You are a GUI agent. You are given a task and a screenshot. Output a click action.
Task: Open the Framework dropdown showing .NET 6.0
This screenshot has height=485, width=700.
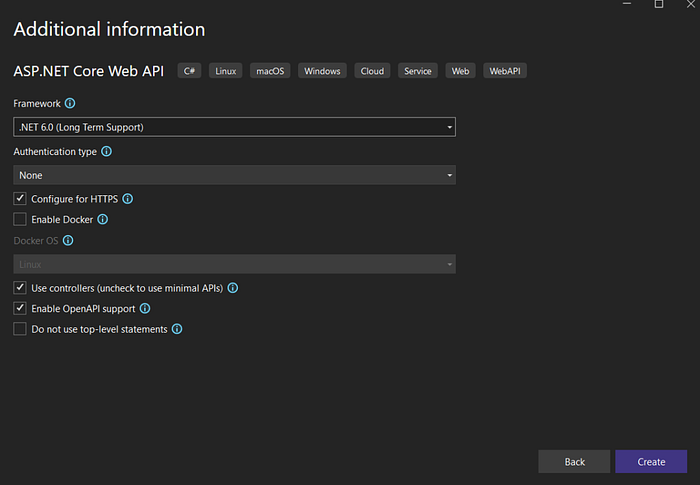click(234, 127)
